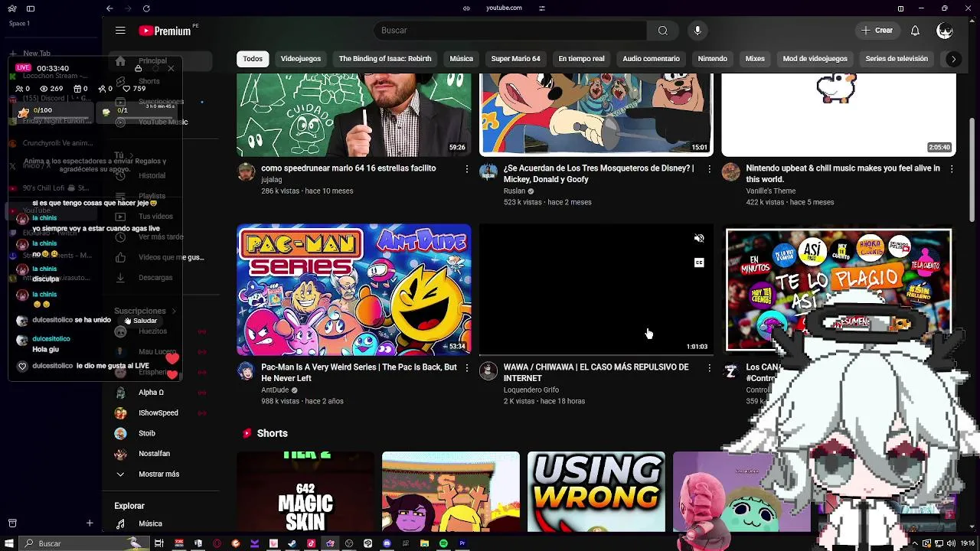Open Spotify from the taskbar
The height and width of the screenshot is (551, 980).
click(443, 543)
